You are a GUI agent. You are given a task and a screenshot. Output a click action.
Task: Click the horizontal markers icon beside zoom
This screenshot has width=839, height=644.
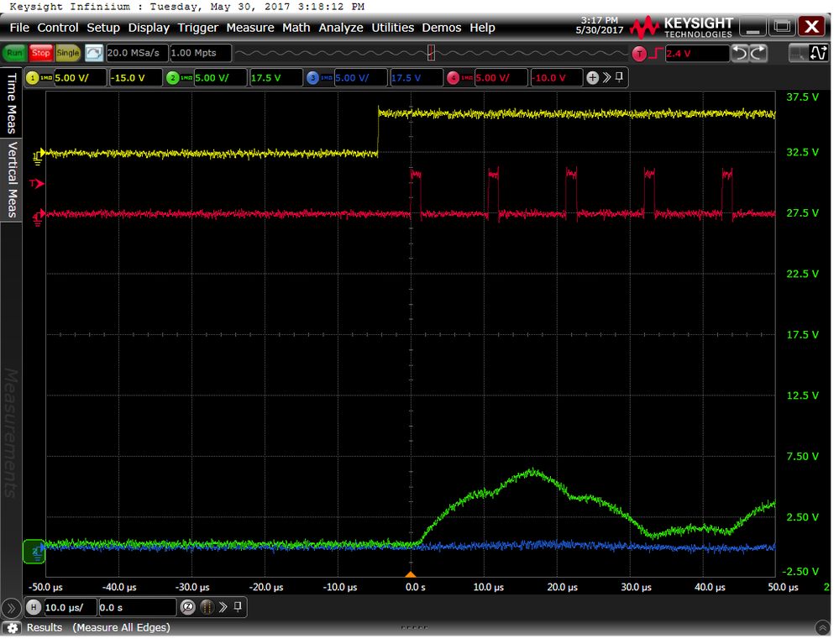click(207, 608)
